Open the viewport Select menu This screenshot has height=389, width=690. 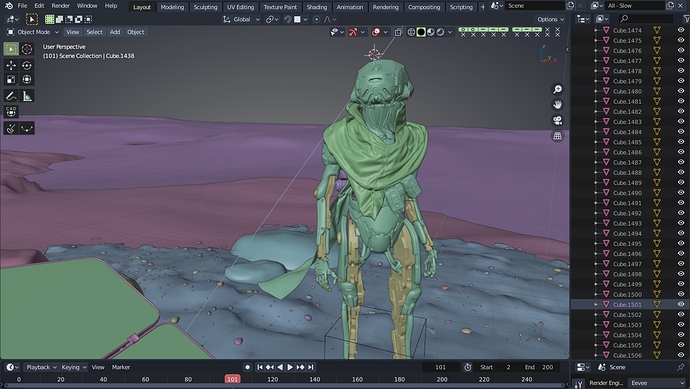(x=94, y=32)
